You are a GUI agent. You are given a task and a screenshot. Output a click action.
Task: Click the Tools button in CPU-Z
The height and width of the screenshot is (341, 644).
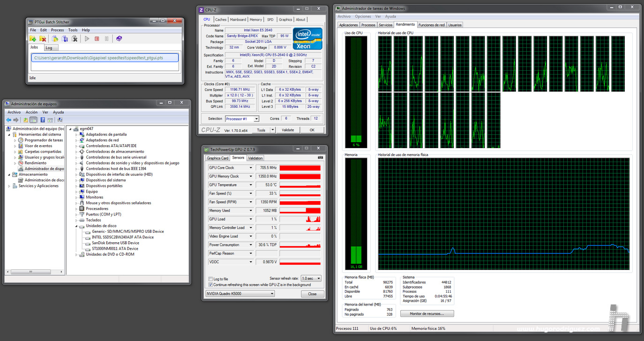pos(261,130)
